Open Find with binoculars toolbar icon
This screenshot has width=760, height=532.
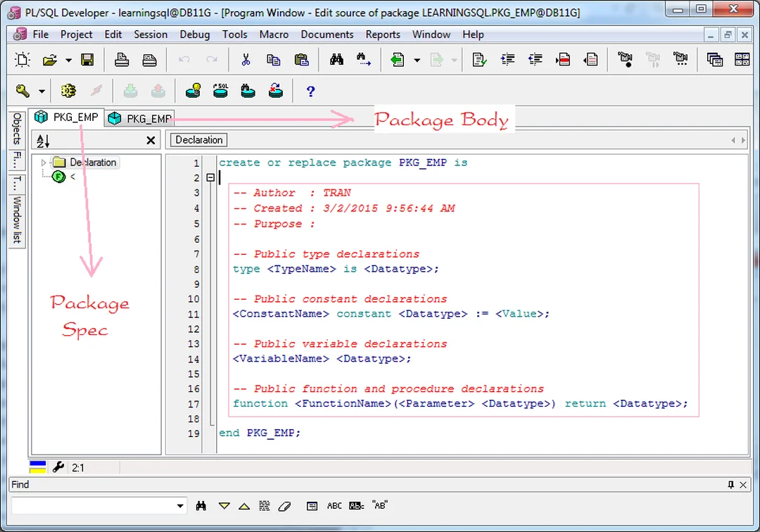(x=336, y=60)
